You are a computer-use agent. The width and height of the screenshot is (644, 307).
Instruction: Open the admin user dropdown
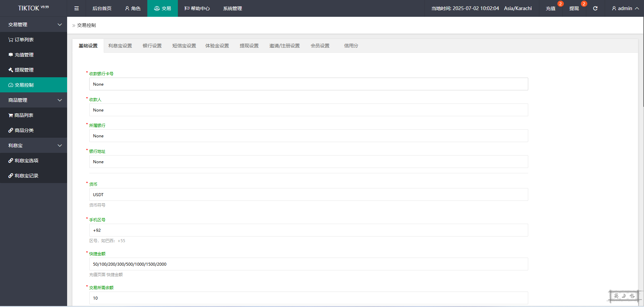(625, 8)
